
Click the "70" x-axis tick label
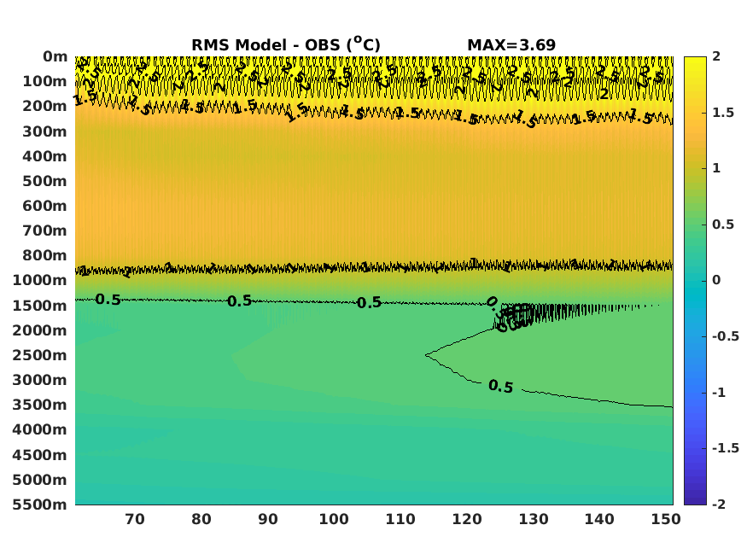(x=135, y=519)
